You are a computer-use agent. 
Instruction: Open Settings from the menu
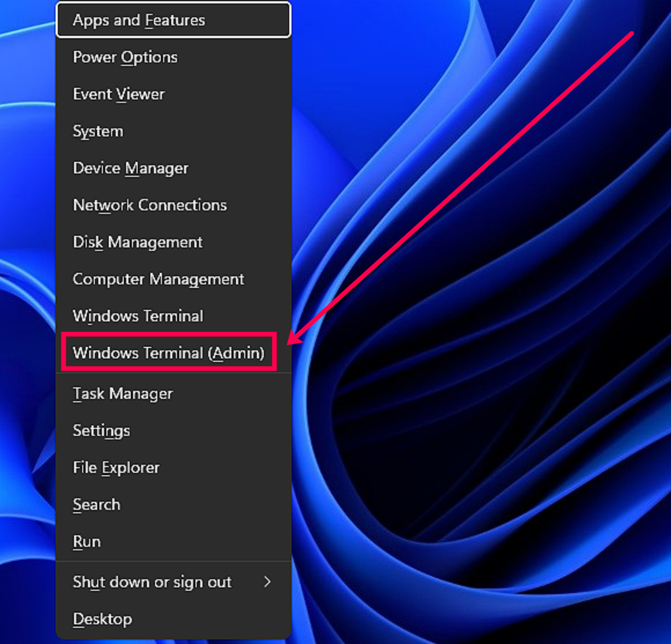coord(101,431)
